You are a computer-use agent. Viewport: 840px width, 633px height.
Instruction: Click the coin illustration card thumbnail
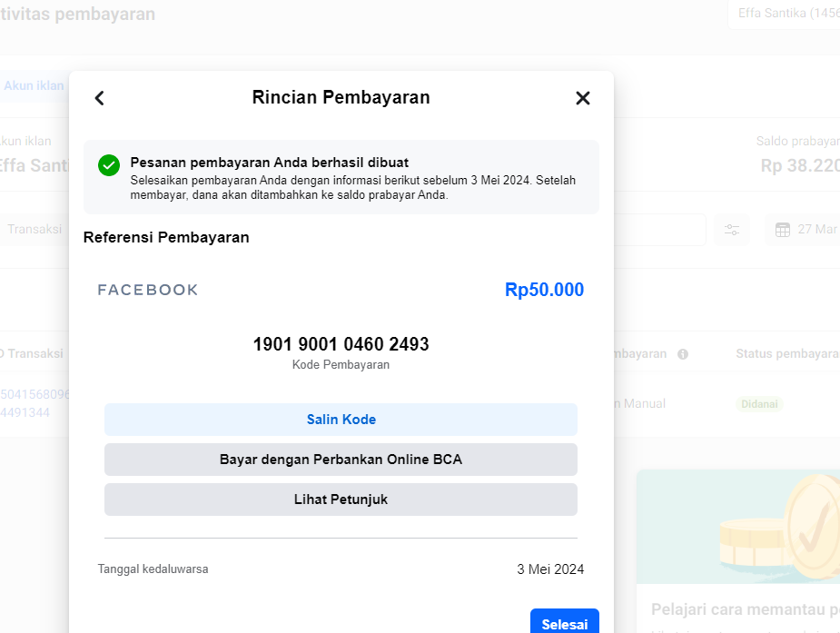coord(738,527)
